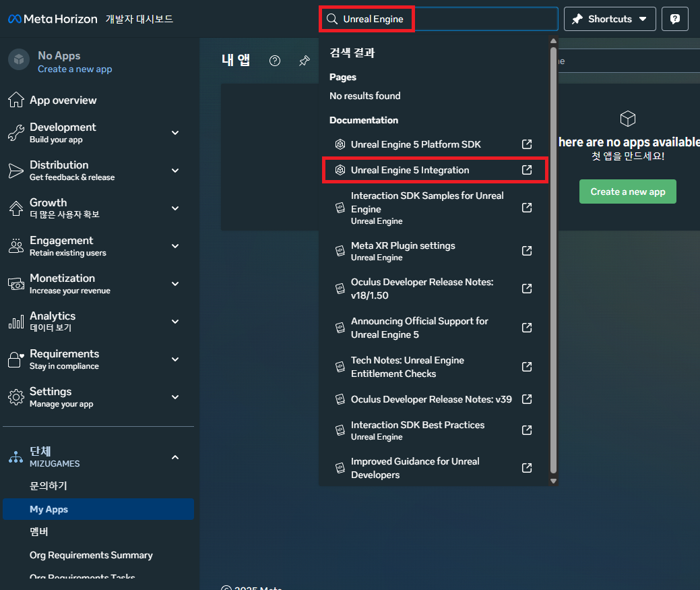Expand the Development section chevron

175,133
